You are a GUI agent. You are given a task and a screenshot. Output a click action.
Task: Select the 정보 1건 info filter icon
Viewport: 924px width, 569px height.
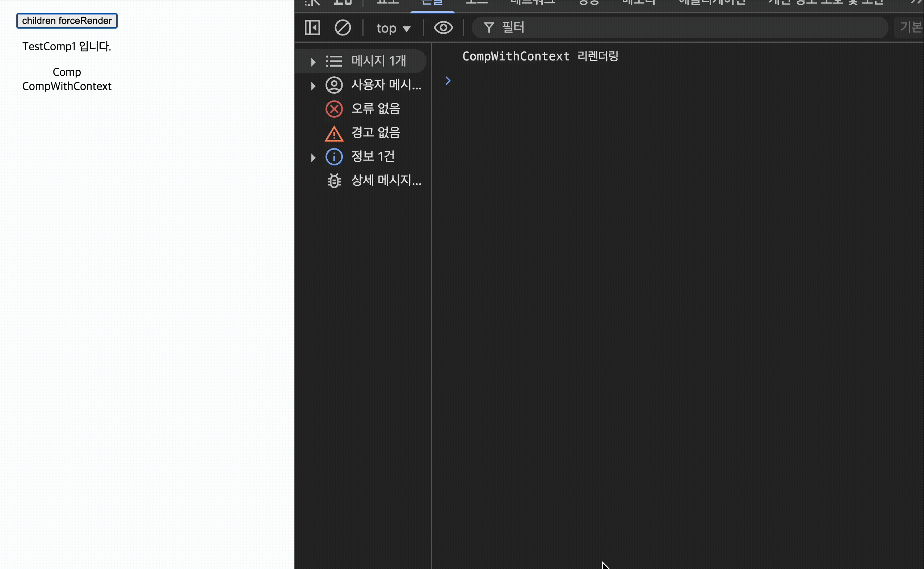(x=334, y=157)
